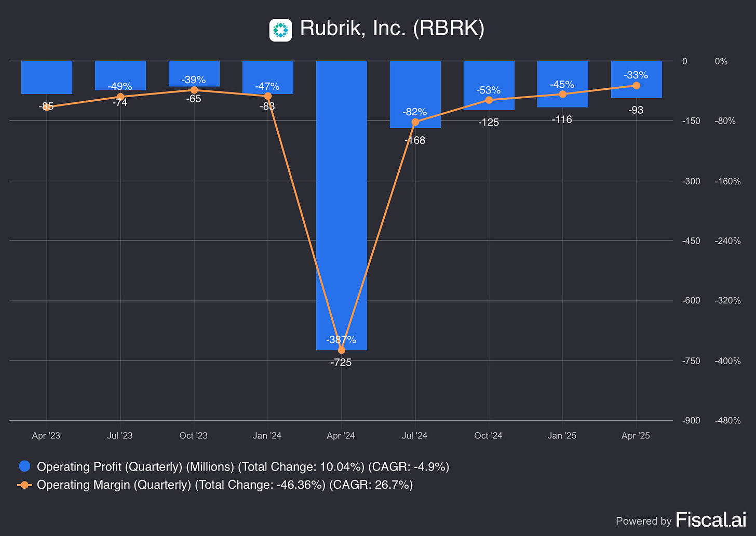Select the Apr '23 bar labeled -85
The width and height of the screenshot is (756, 536).
[47, 78]
